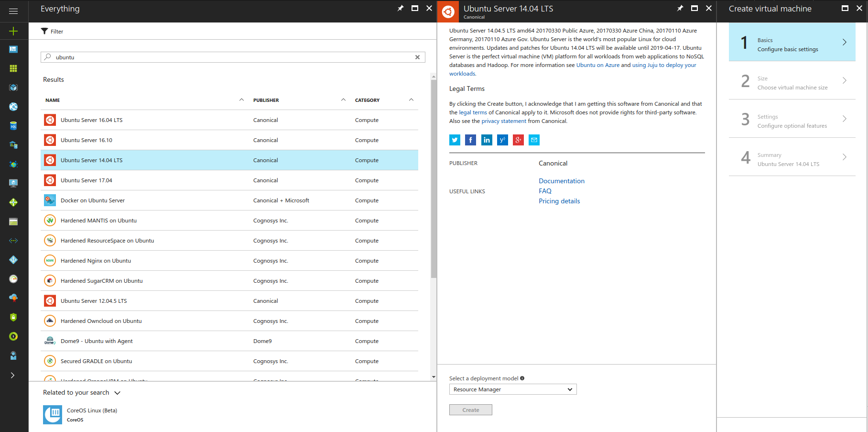
Task: Share via Google Plus icon
Action: [x=519, y=140]
